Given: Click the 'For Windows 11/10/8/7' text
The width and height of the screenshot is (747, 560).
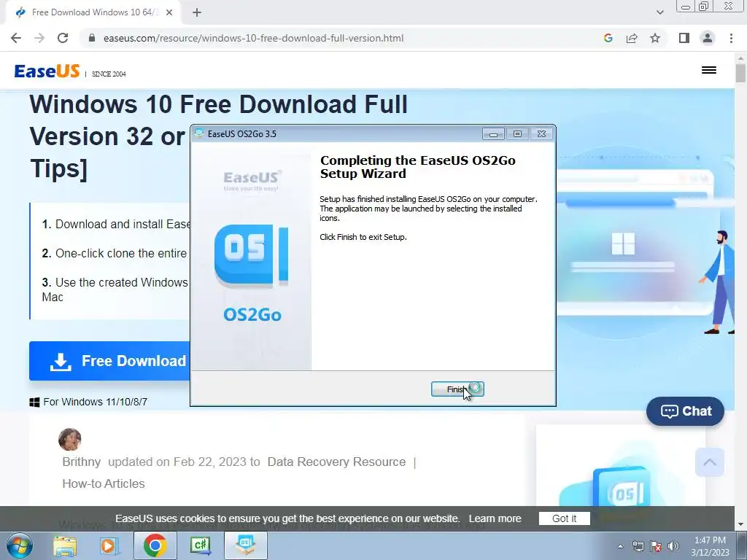Looking at the screenshot, I should (95, 402).
